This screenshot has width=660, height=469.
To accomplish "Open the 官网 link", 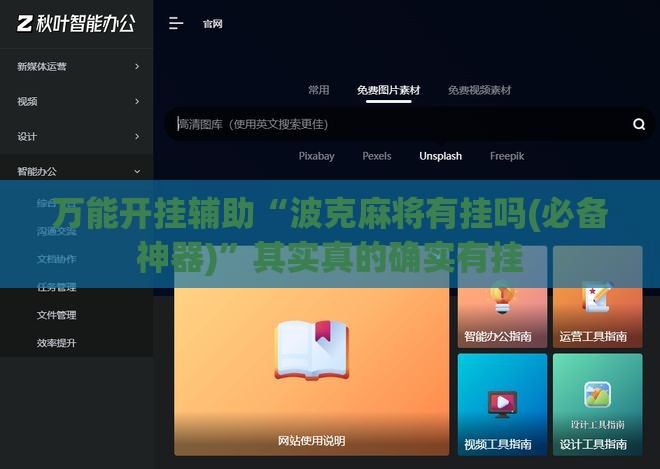I will pyautogui.click(x=213, y=24).
